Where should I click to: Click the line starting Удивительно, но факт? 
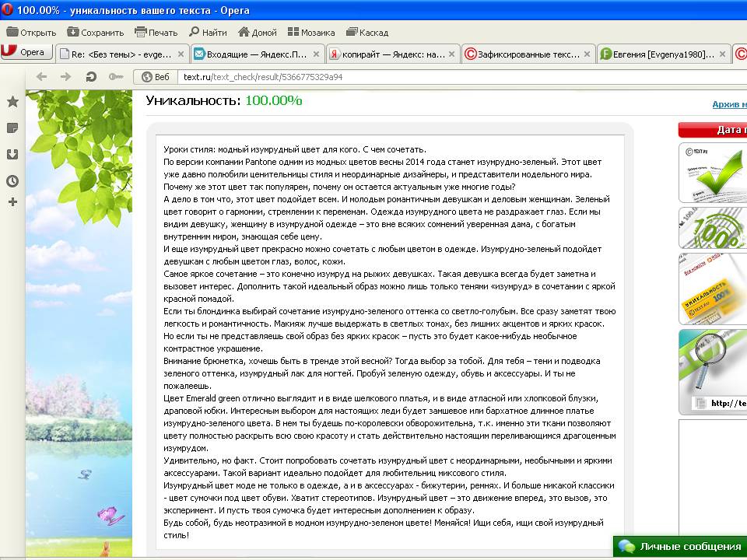(388, 460)
